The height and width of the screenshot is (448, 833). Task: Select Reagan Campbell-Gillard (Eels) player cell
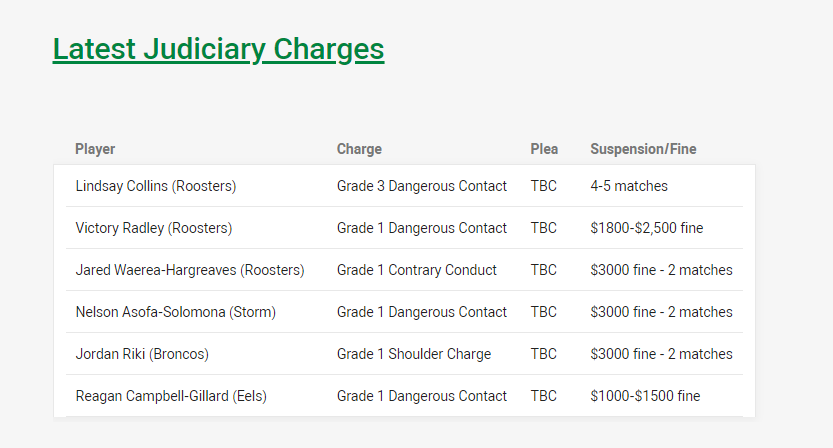[171, 396]
